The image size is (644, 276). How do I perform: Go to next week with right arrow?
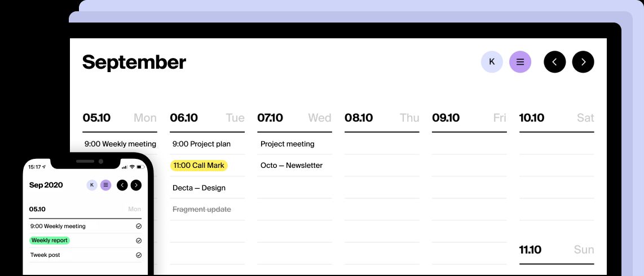pos(583,62)
